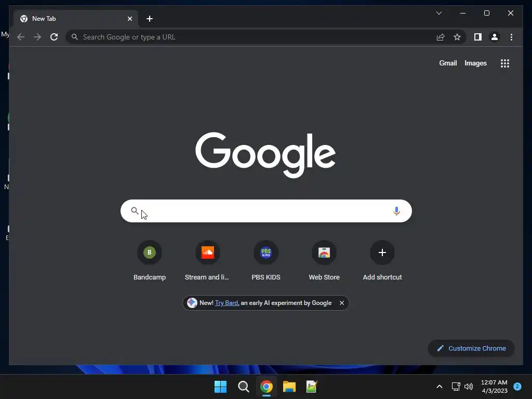The height and width of the screenshot is (399, 532).
Task: Click the magnifier icon in Google search box
Action: (x=135, y=211)
